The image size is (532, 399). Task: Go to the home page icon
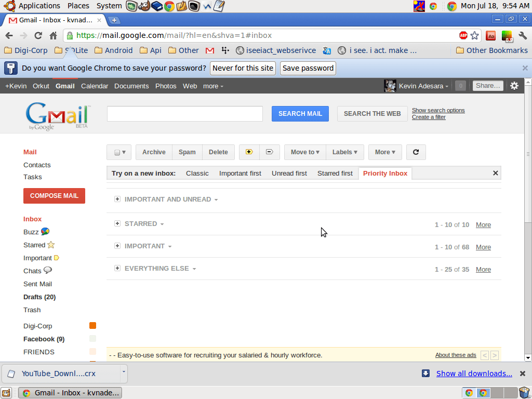tap(54, 35)
